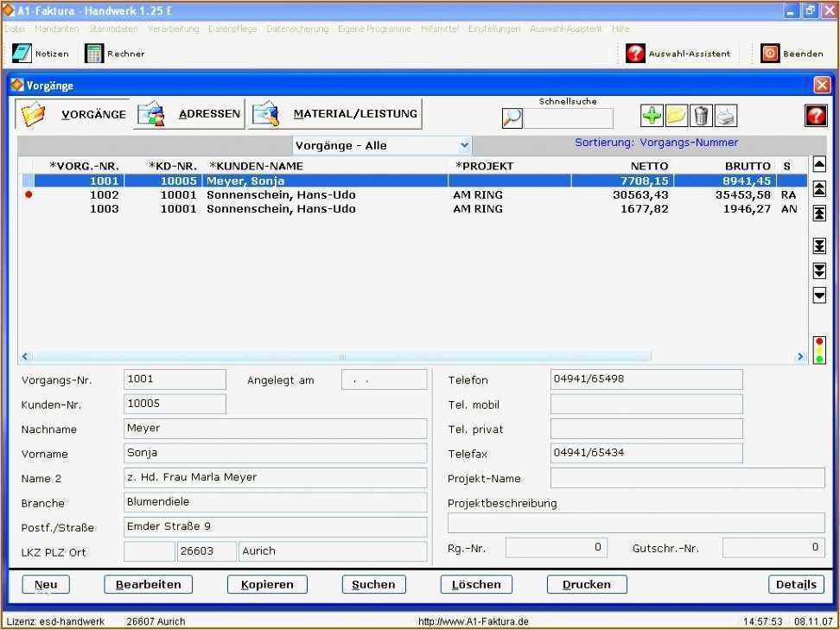Click the red marker on row 1002
The image size is (840, 630).
pyautogui.click(x=29, y=194)
